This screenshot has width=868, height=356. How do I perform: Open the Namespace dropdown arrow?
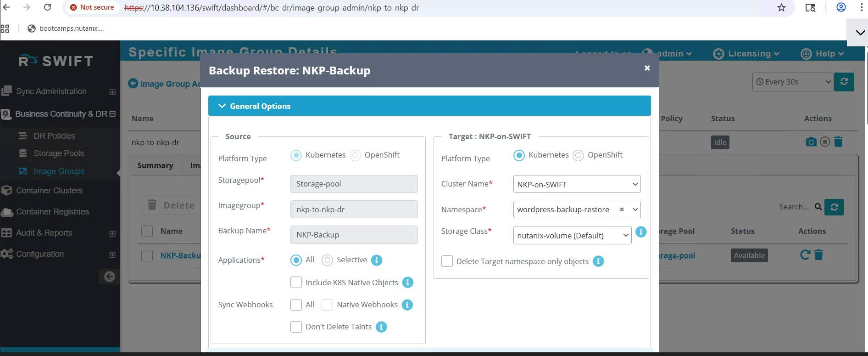[x=635, y=209]
